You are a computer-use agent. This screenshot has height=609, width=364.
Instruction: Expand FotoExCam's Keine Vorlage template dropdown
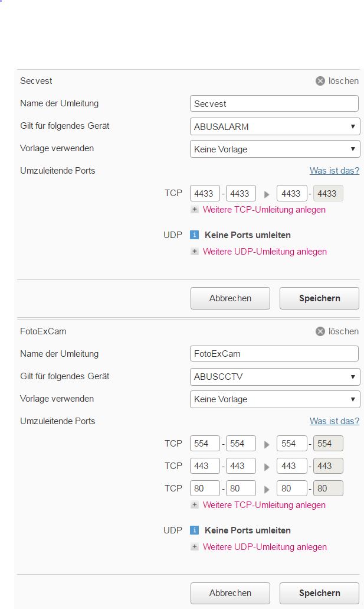click(275, 399)
